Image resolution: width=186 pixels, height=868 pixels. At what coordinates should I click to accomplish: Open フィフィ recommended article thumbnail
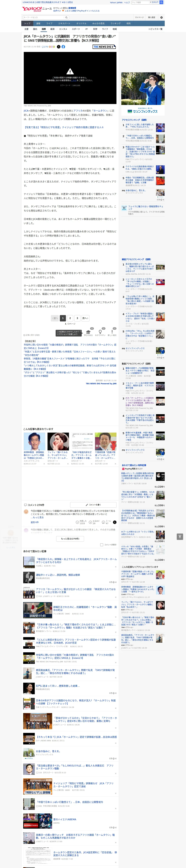tap(58, 441)
